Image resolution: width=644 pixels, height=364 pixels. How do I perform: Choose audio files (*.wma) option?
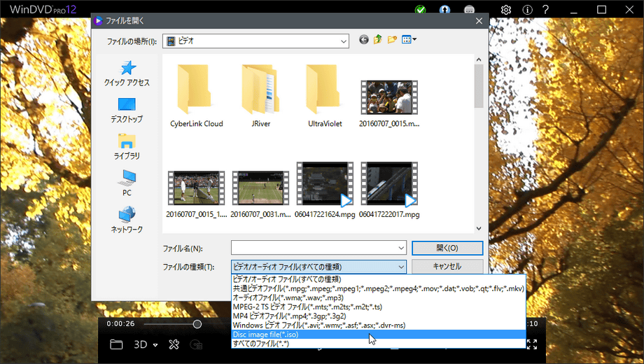tap(379, 297)
